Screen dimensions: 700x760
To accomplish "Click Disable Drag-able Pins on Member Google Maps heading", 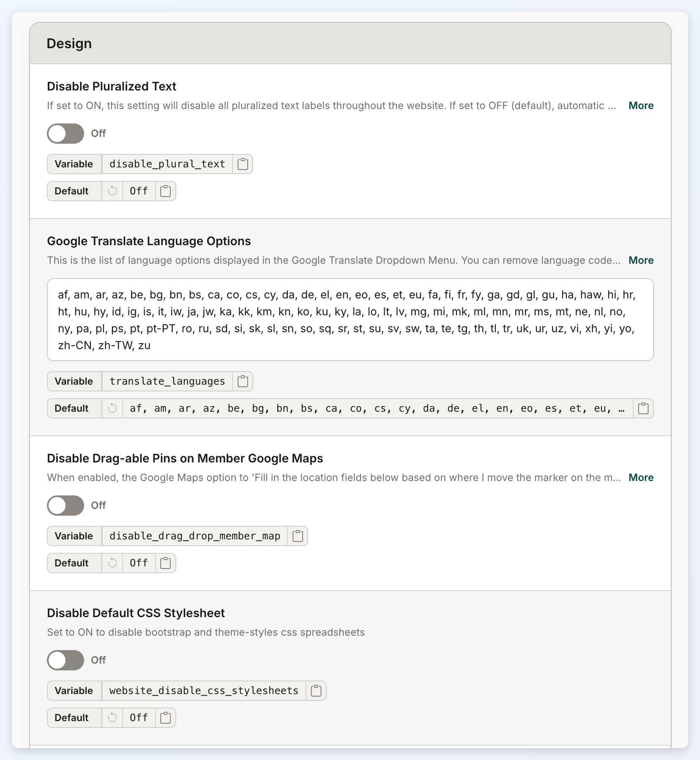I will (185, 458).
